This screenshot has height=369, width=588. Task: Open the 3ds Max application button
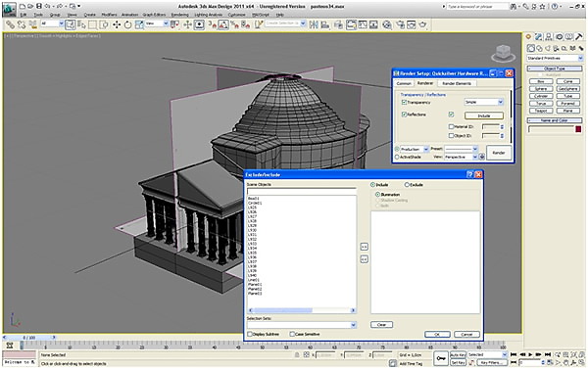[x=9, y=9]
